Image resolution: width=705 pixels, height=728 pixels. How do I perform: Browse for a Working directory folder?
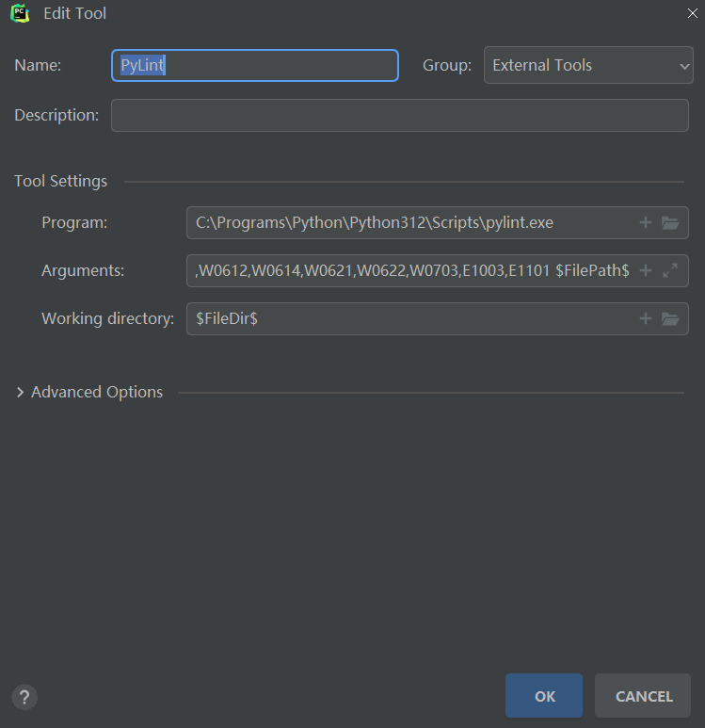[x=670, y=318]
